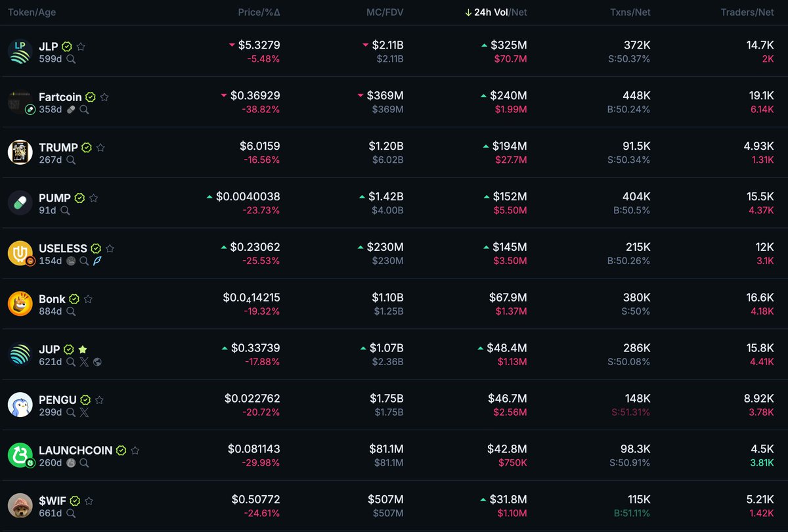Toggle the favorite star for $WIF

(x=89, y=501)
